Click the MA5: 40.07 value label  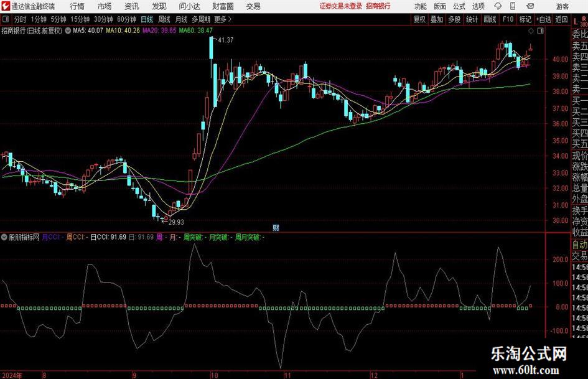click(x=88, y=30)
